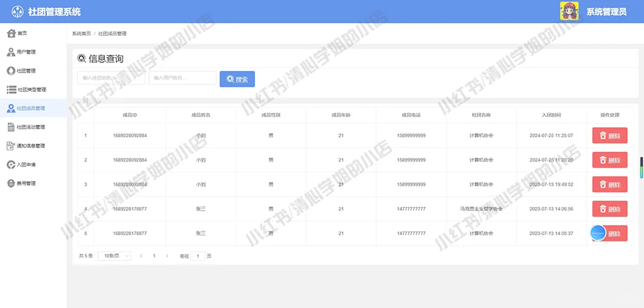
Task: Delete the member joined 2024-07-25 11:20:20
Action: [x=609, y=160]
